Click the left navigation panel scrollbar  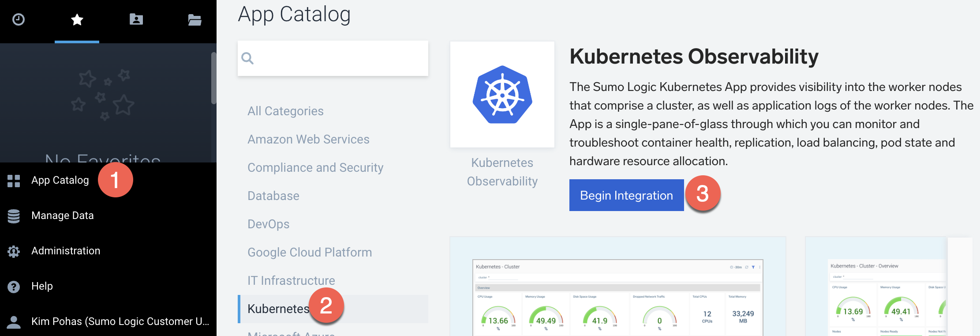coord(214,78)
